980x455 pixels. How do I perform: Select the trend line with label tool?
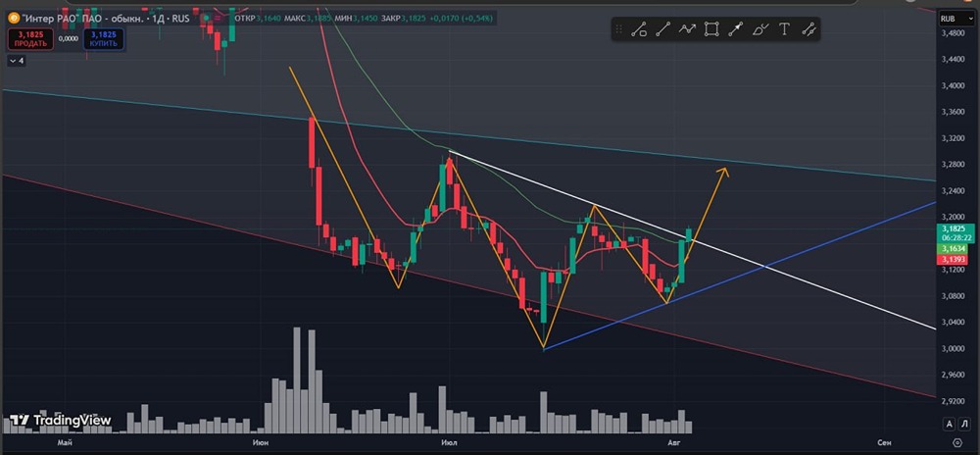point(639,28)
